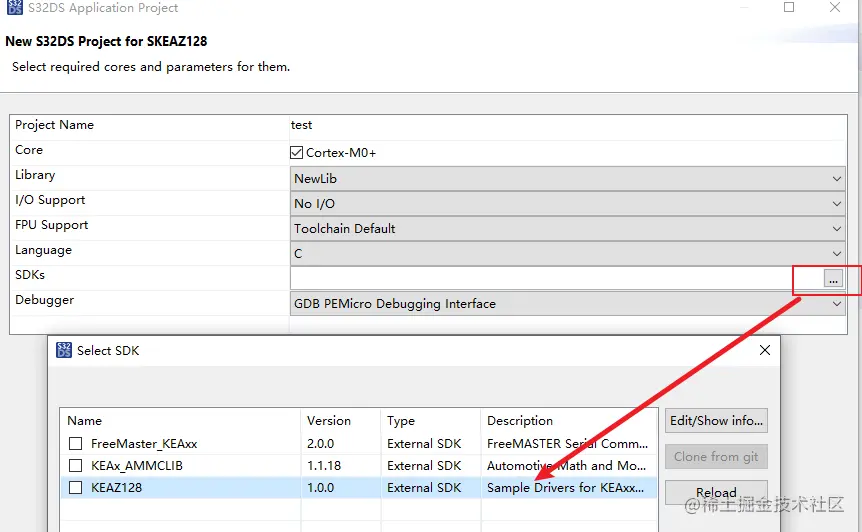This screenshot has height=532, width=862.
Task: Click the Core label
Action: [29, 150]
